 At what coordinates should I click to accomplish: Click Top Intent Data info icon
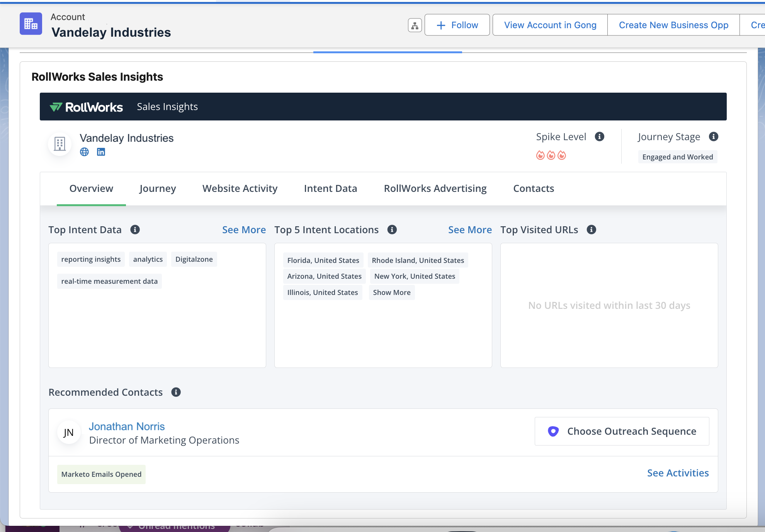click(135, 230)
